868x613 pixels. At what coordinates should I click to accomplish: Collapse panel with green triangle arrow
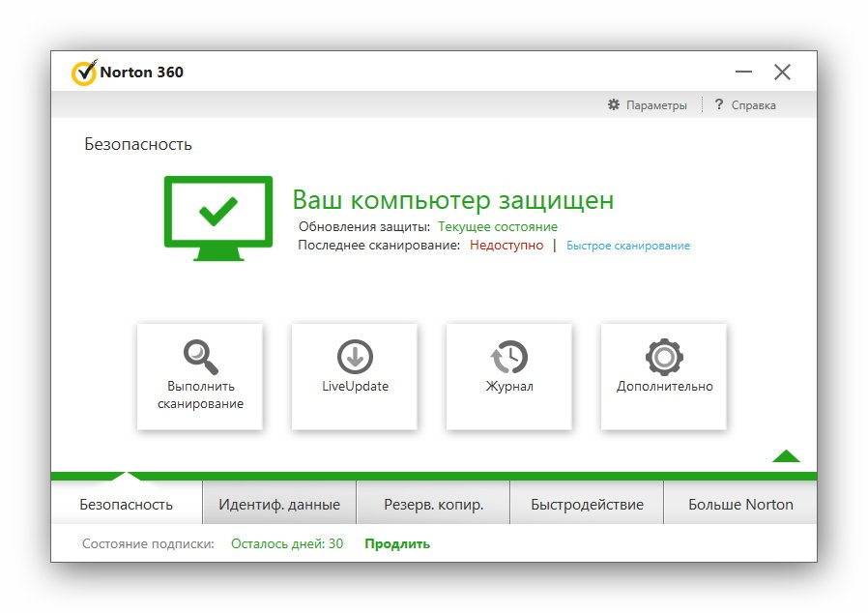[786, 455]
